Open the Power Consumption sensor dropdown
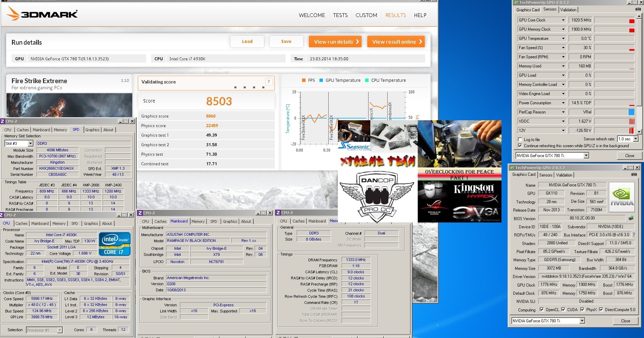The height and width of the screenshot is (338, 644). point(563,103)
